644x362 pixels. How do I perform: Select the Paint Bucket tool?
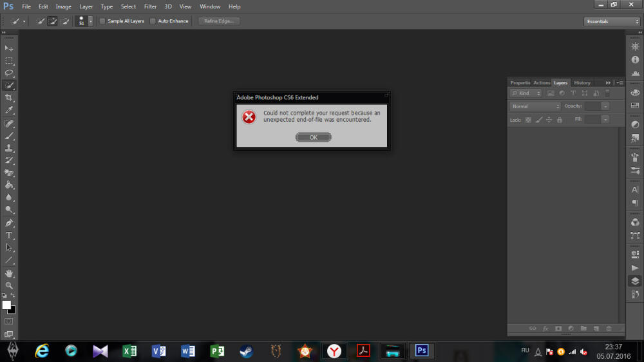8,186
